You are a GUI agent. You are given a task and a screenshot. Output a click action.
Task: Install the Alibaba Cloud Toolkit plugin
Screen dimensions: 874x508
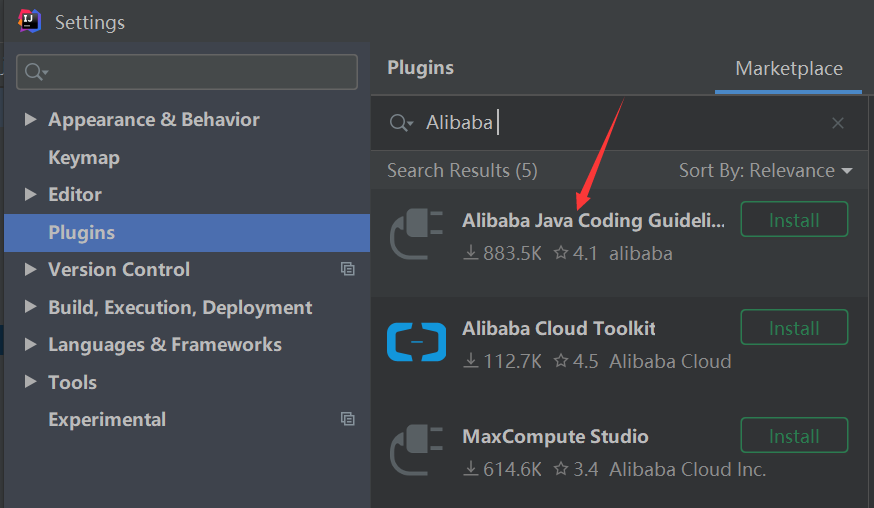coord(794,328)
